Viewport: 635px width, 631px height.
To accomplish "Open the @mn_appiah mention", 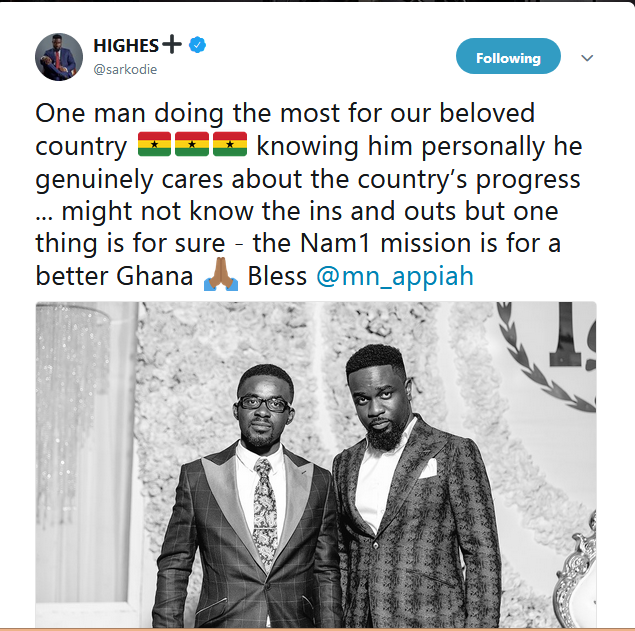I will pos(395,277).
